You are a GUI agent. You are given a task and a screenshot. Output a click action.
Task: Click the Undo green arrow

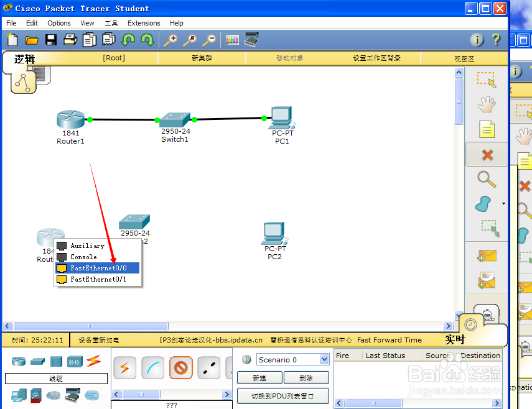coord(128,40)
